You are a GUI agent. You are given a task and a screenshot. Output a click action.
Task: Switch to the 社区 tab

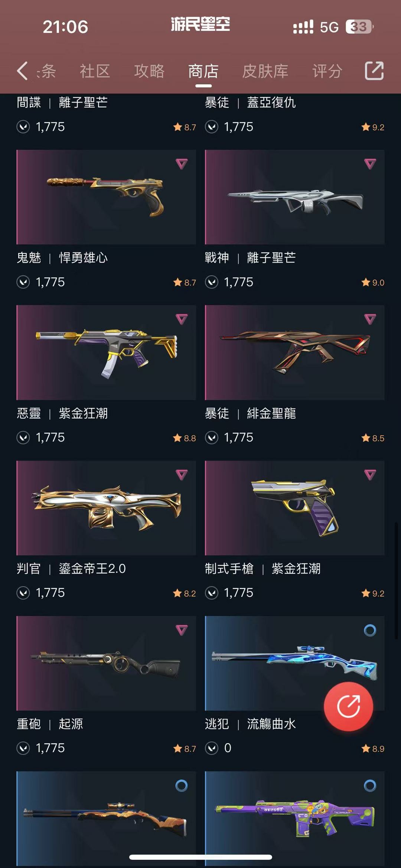coord(95,71)
